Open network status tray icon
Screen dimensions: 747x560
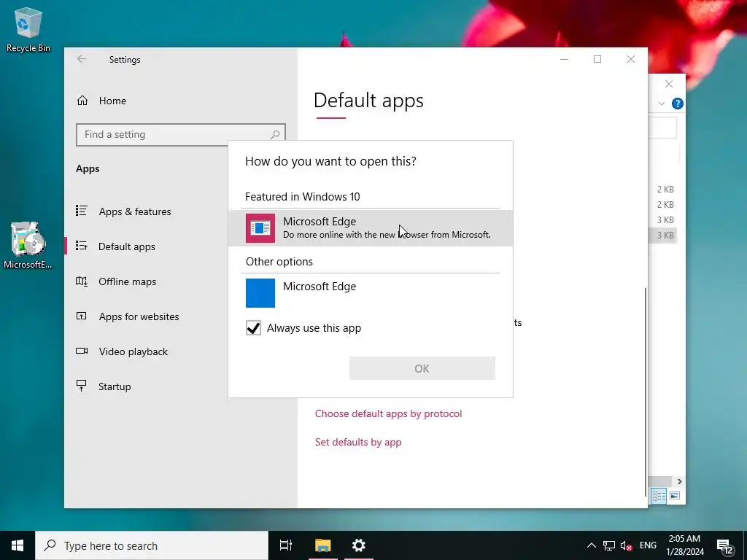[609, 545]
